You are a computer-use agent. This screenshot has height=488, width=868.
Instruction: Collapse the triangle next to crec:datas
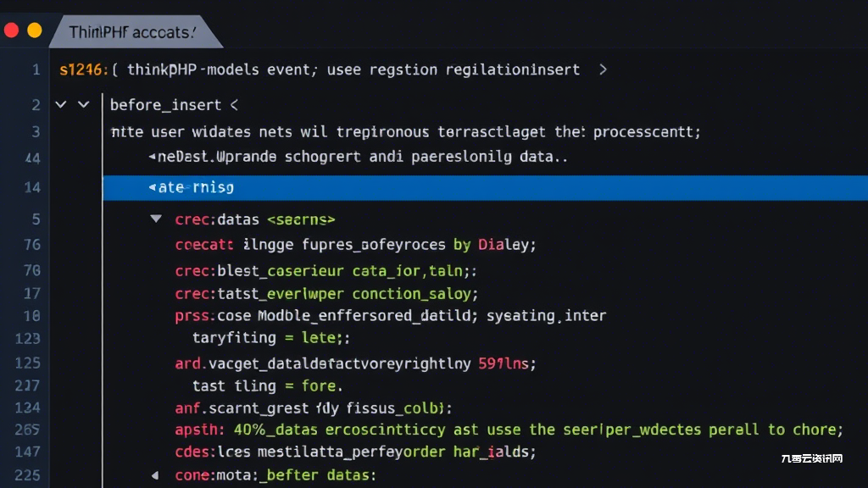click(156, 219)
